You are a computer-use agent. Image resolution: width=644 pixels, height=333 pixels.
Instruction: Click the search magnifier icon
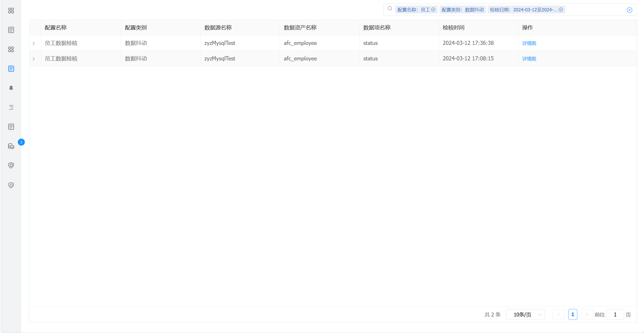click(x=390, y=9)
